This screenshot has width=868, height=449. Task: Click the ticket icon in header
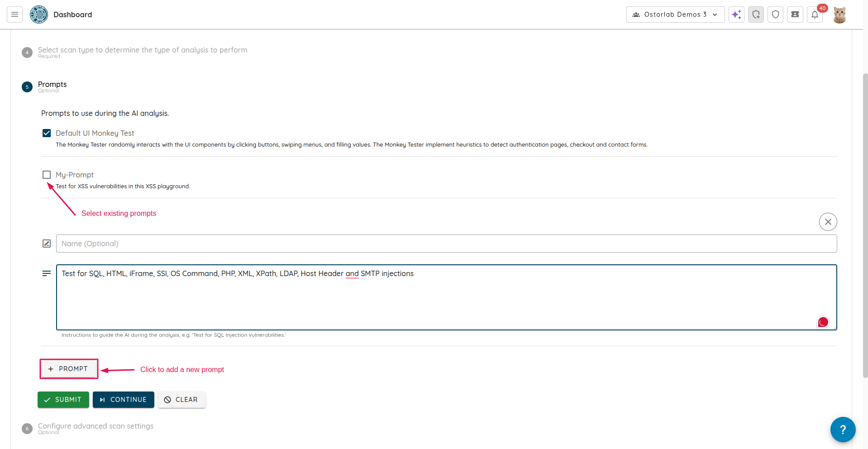pyautogui.click(x=795, y=14)
